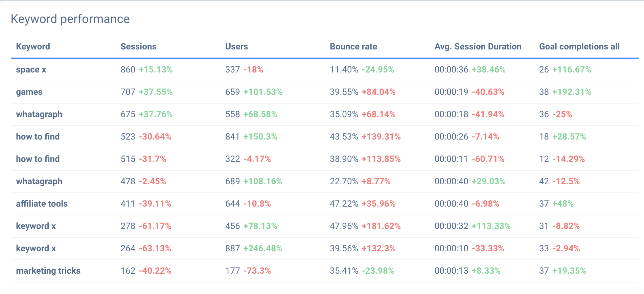The height and width of the screenshot is (294, 644).
Task: Select the 22.70% bounce rate cell
Action: pos(344,181)
